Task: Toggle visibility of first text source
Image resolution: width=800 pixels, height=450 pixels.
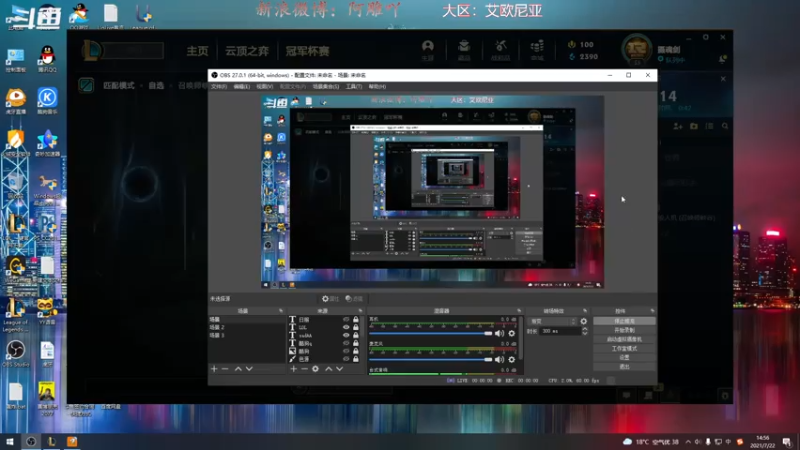Action: click(x=346, y=319)
